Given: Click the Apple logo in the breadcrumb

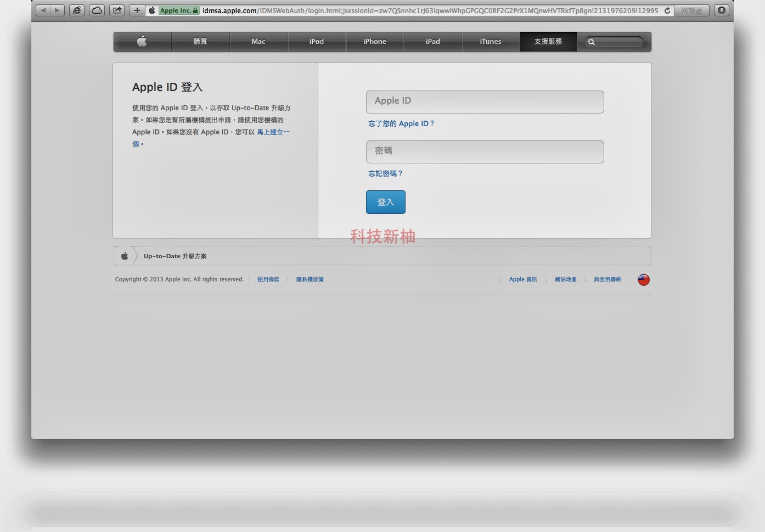Looking at the screenshot, I should pos(125,256).
